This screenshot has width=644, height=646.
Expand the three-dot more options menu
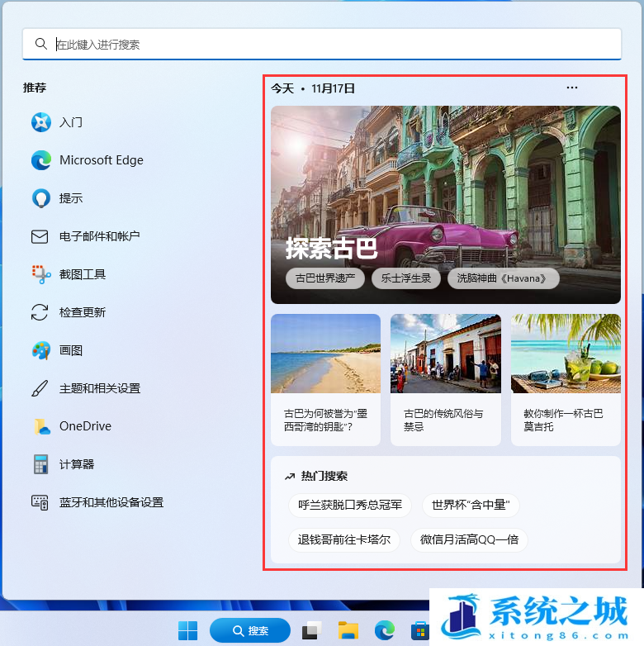[572, 88]
